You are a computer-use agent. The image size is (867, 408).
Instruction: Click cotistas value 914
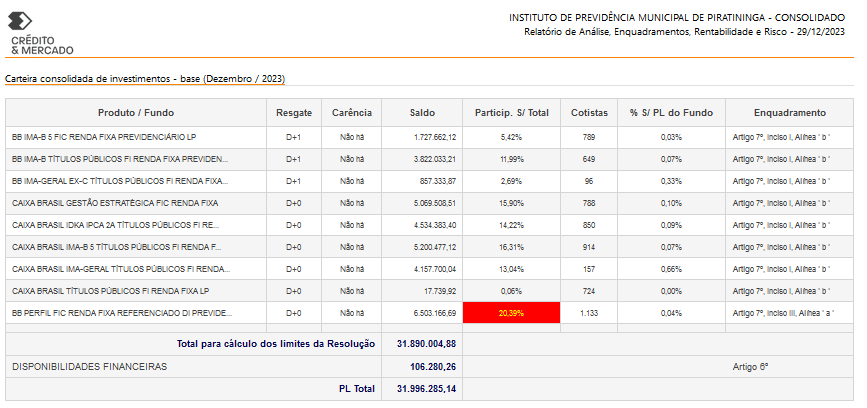589,247
